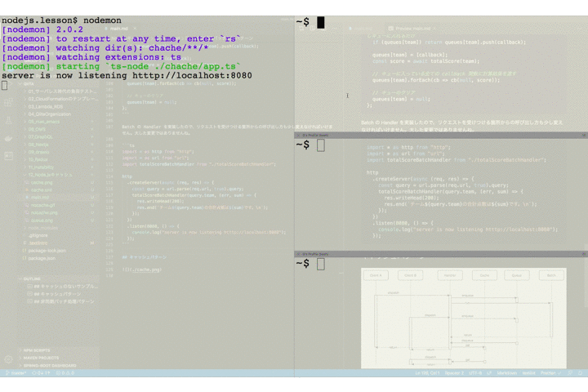588x392 pixels.
Task: Open the Manage gear icon in the activity bar
Action: 8,359
